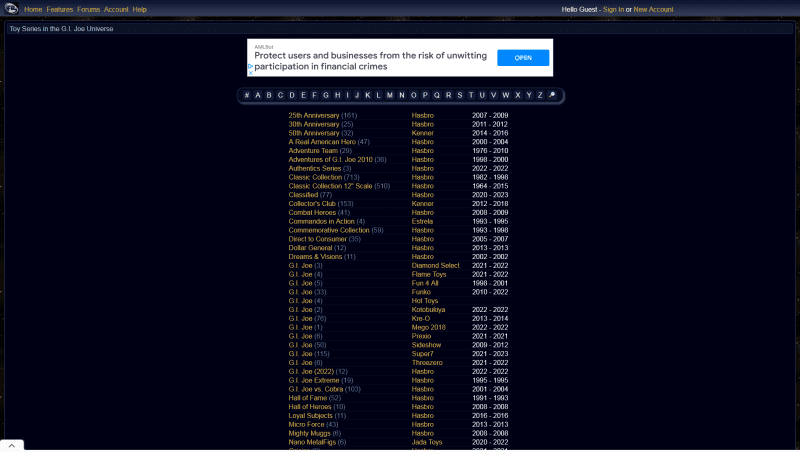Filter list by letter A
800x452 pixels.
[x=258, y=95]
